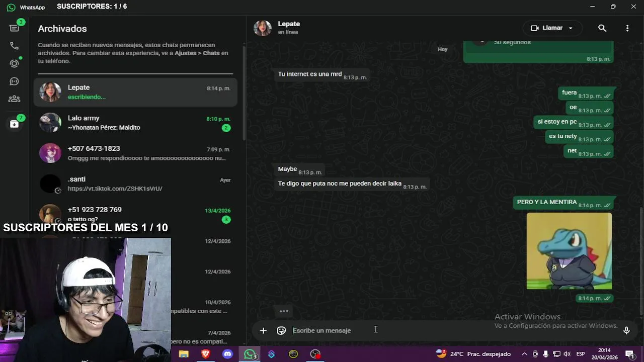Click the Lalo army avatar
The image size is (644, 362).
tap(50, 123)
